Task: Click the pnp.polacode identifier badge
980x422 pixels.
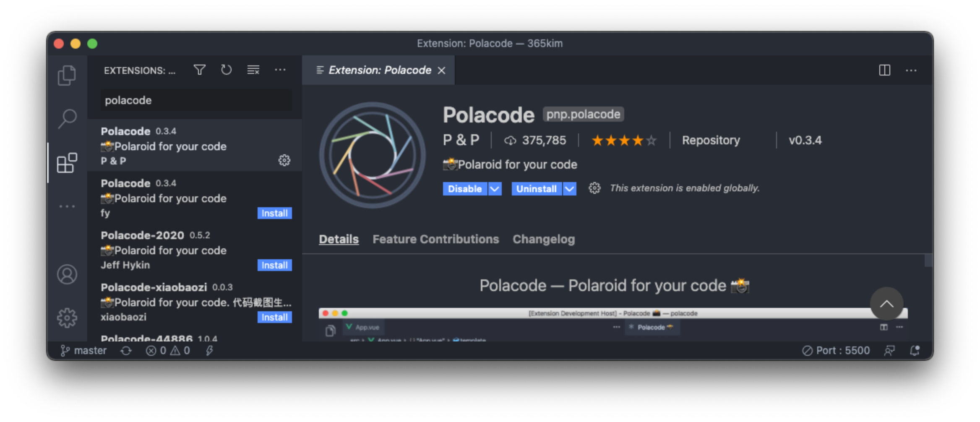Action: [583, 114]
